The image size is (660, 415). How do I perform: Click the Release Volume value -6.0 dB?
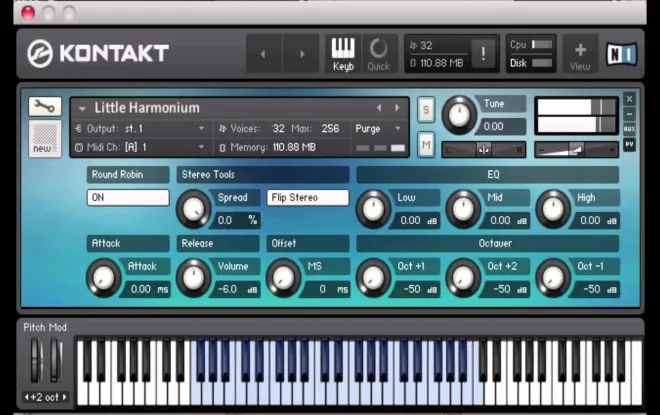coord(236,289)
